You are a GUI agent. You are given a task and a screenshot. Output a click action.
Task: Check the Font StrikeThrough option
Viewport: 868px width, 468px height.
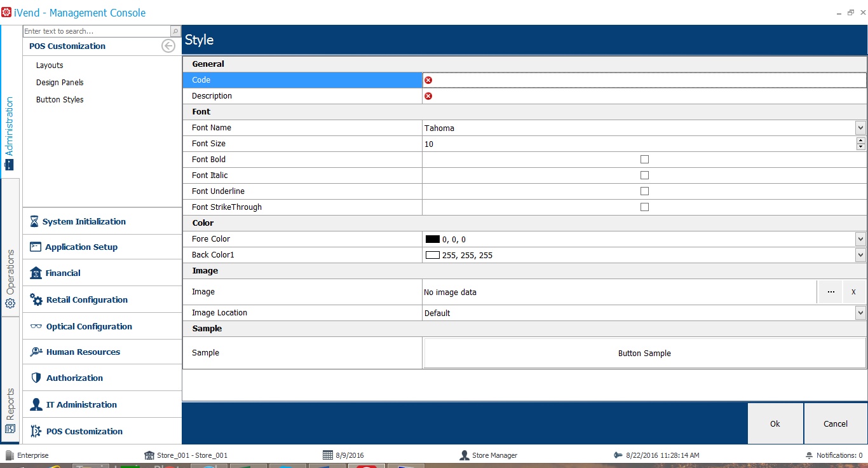(x=644, y=207)
